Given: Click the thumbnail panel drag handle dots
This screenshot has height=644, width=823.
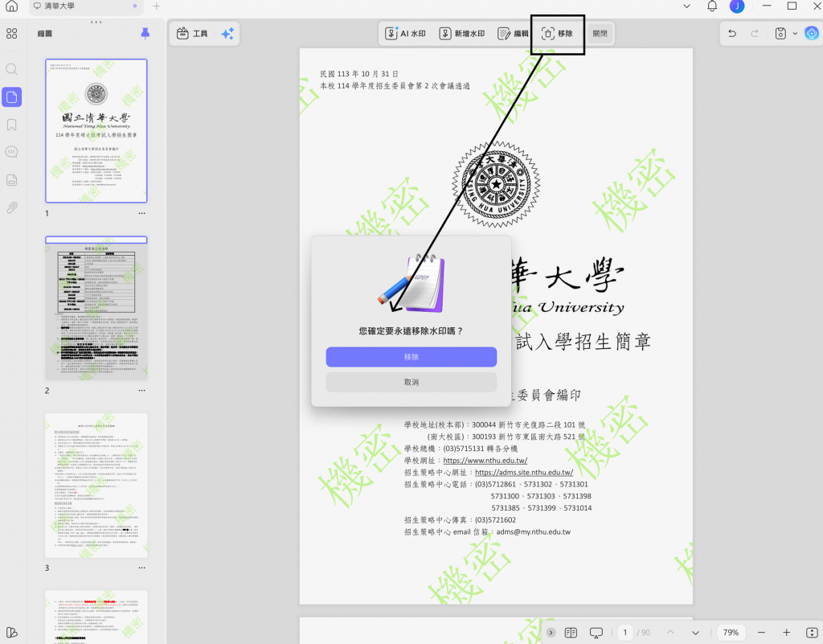Looking at the screenshot, I should click(96, 22).
